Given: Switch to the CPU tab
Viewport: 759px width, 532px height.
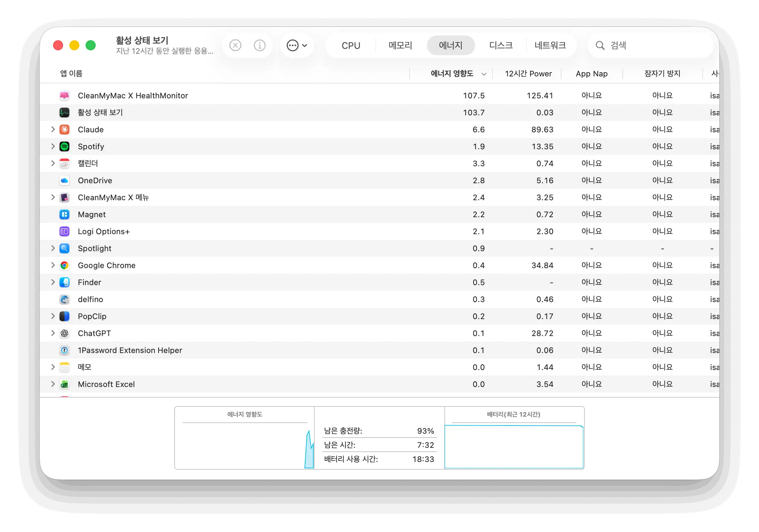Looking at the screenshot, I should coord(351,45).
